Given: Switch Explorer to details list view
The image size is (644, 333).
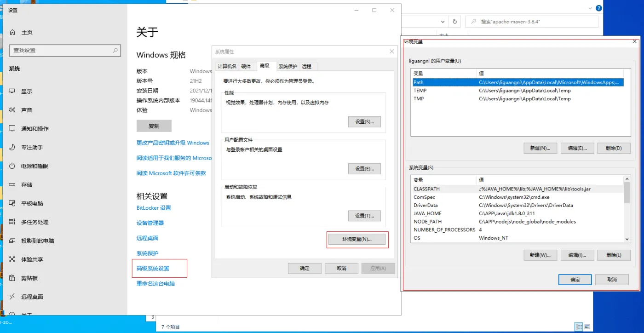Looking at the screenshot, I should (579, 327).
